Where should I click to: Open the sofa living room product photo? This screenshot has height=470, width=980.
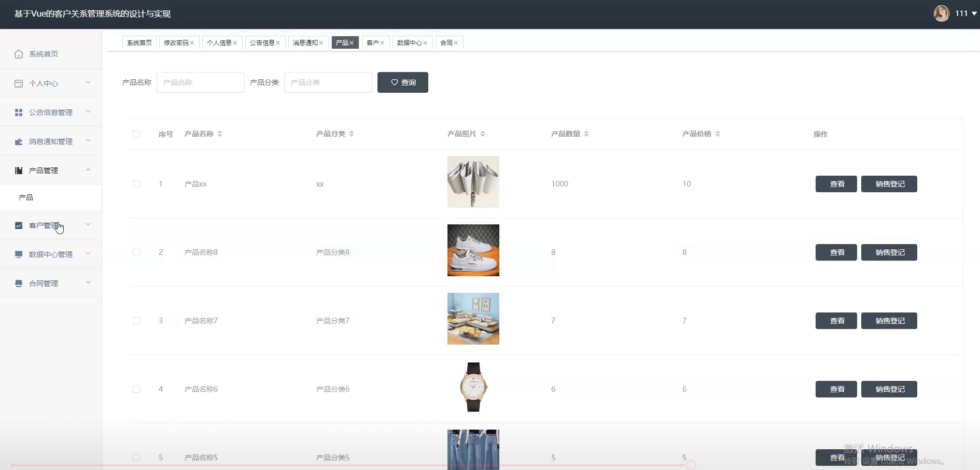(473, 319)
